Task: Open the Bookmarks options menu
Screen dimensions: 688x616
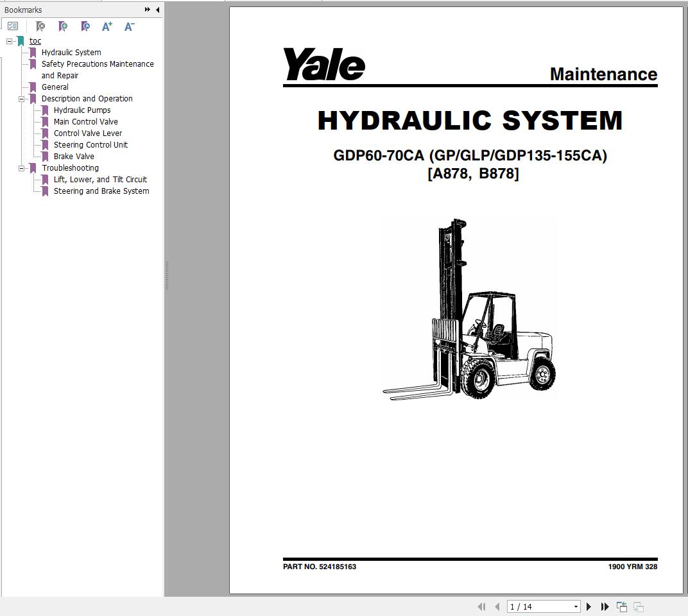Action: click(x=13, y=26)
